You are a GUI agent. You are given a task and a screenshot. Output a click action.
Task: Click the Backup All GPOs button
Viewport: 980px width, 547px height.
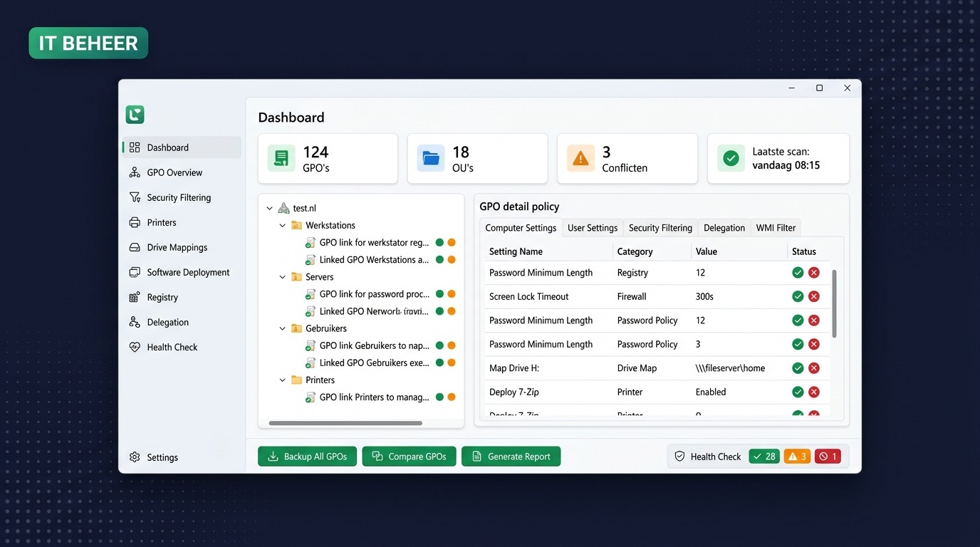307,457
